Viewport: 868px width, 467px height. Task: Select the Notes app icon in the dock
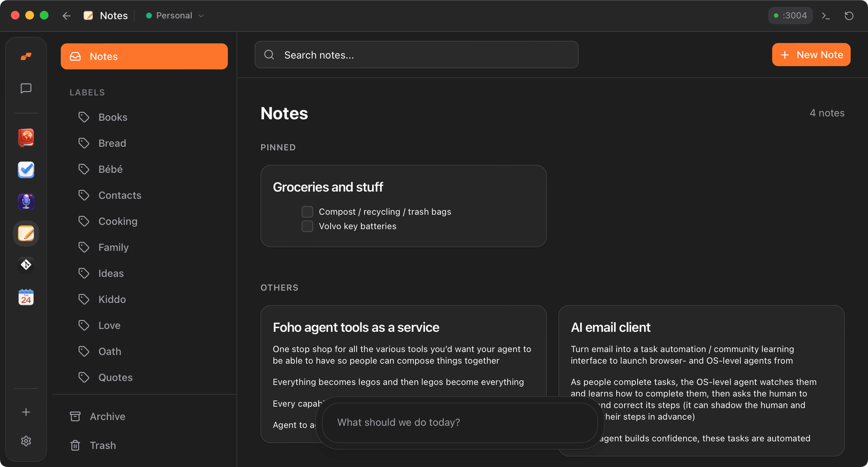pyautogui.click(x=26, y=233)
